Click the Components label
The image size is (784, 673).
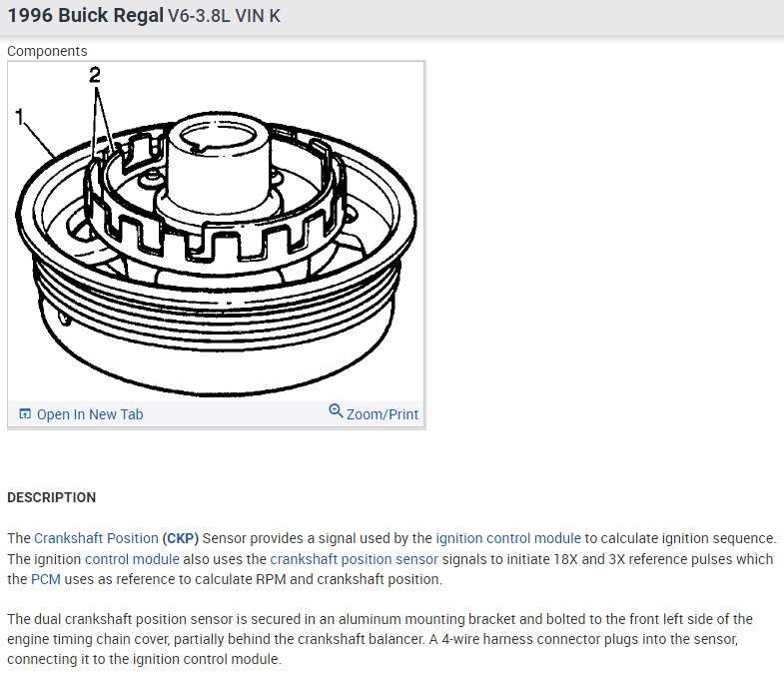tap(47, 51)
